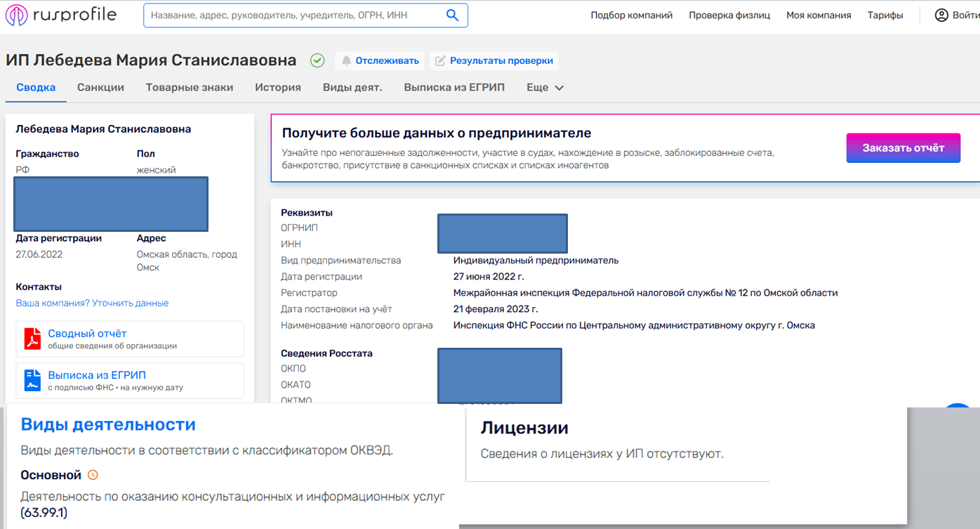Open the История tab
Image resolution: width=980 pixels, height=529 pixels.
[278, 88]
